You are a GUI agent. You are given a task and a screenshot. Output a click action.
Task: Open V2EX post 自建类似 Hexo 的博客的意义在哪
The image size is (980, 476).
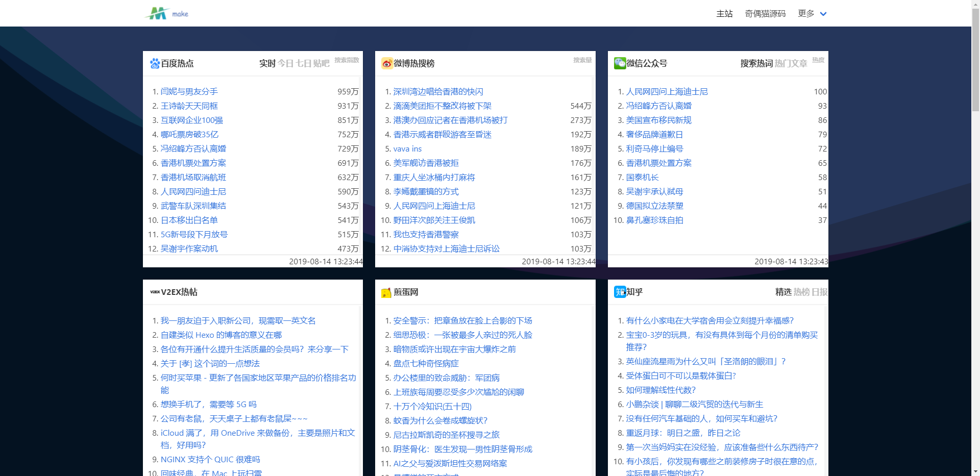point(222,335)
